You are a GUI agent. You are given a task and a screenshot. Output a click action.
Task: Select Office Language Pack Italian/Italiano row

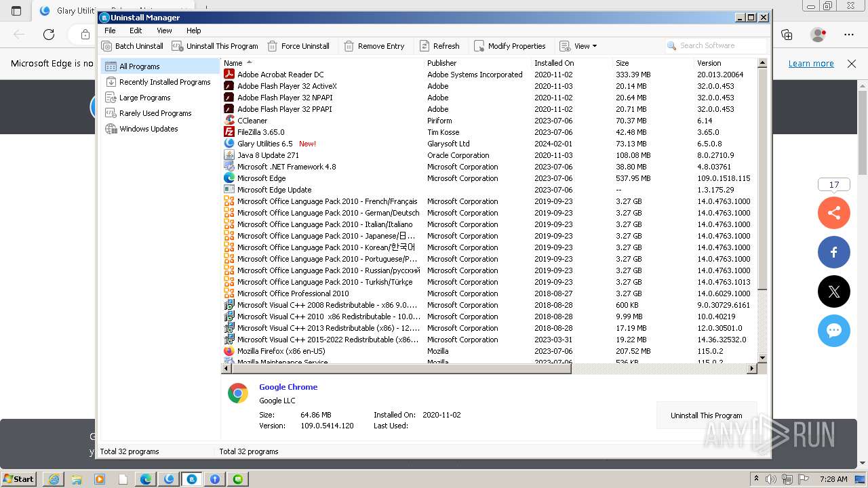[x=489, y=224]
